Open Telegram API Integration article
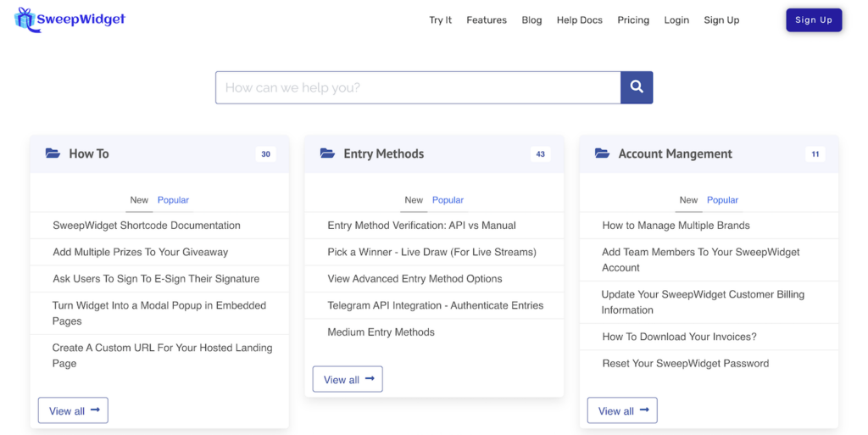 click(434, 305)
